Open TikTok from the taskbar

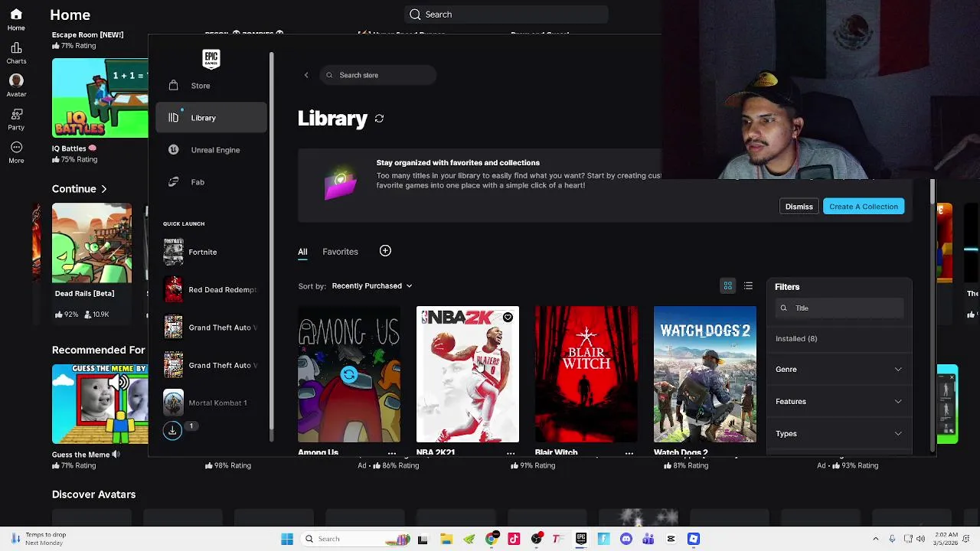(x=514, y=539)
